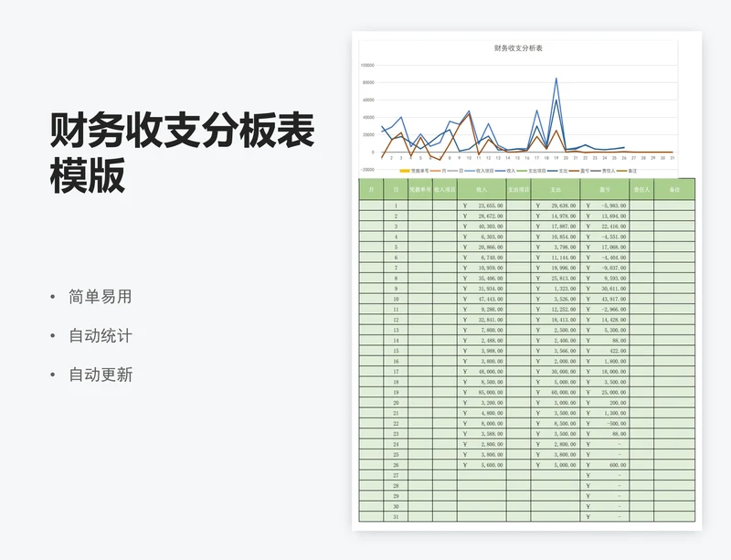Click the day 31 cell in the table
Screen dimensions: 731x560
(x=396, y=517)
